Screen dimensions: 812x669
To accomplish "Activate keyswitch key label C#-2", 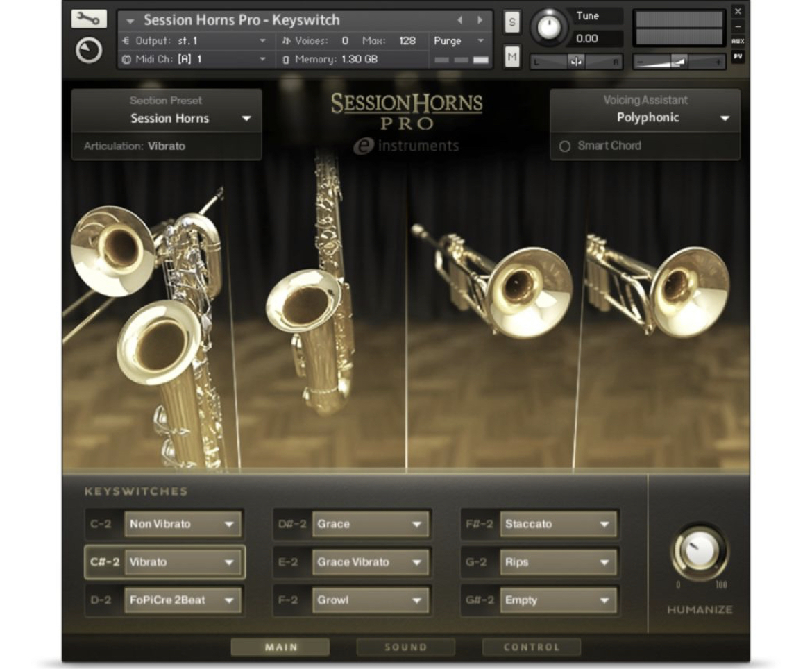I will (x=105, y=562).
